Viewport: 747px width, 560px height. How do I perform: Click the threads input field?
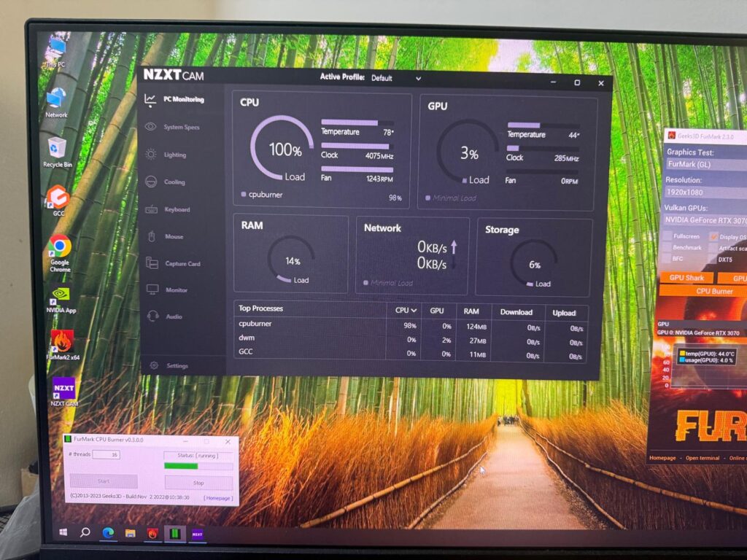pos(107,455)
